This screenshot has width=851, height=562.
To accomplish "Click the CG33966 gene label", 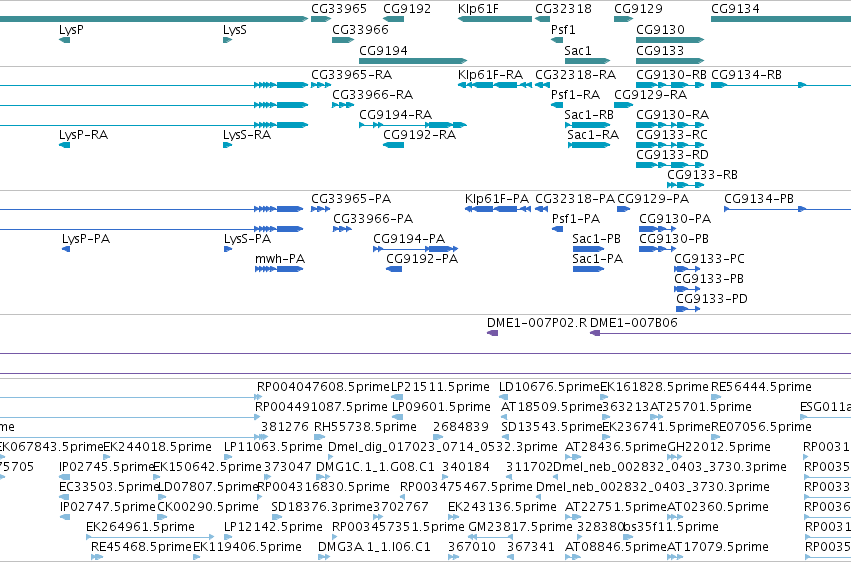I will click(x=360, y=30).
